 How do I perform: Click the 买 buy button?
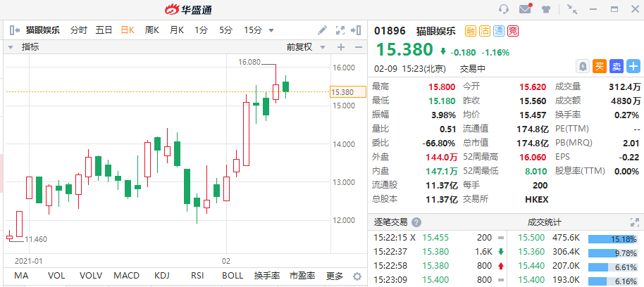click(600, 66)
